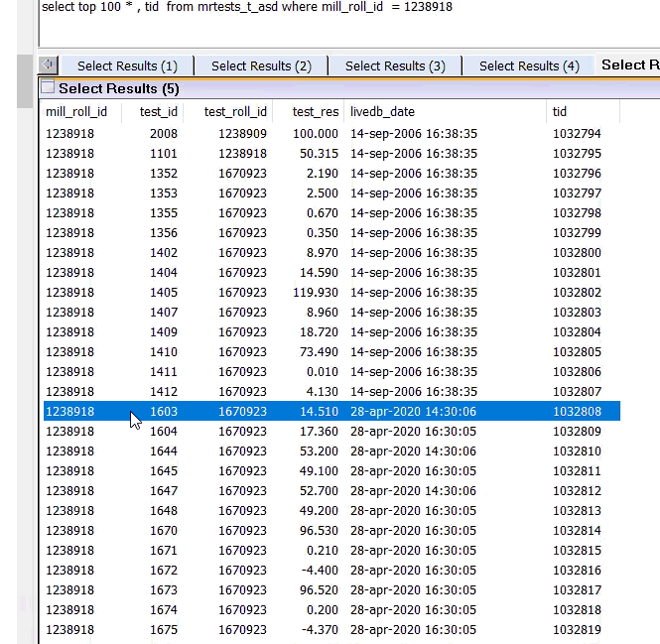Click the tid column header

click(560, 112)
